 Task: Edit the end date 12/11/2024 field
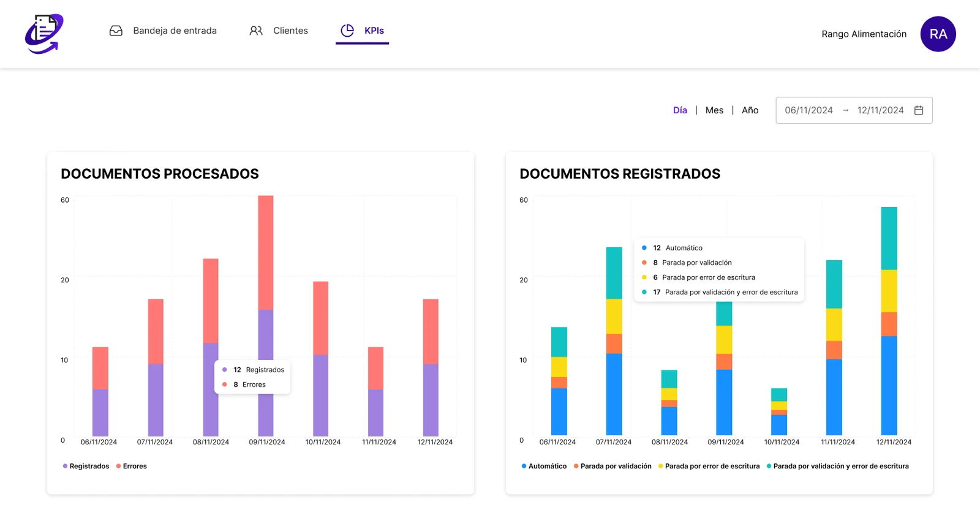coord(880,110)
